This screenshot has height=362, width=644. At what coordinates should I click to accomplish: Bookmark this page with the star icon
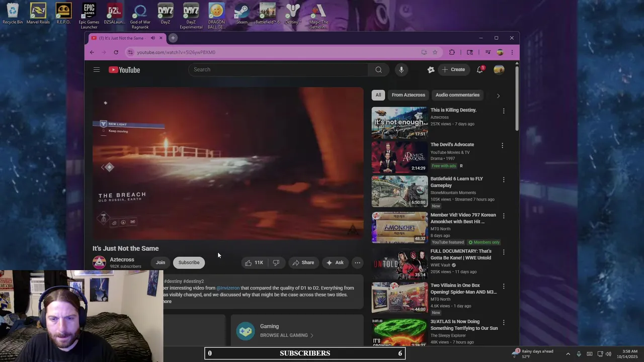pyautogui.click(x=435, y=52)
